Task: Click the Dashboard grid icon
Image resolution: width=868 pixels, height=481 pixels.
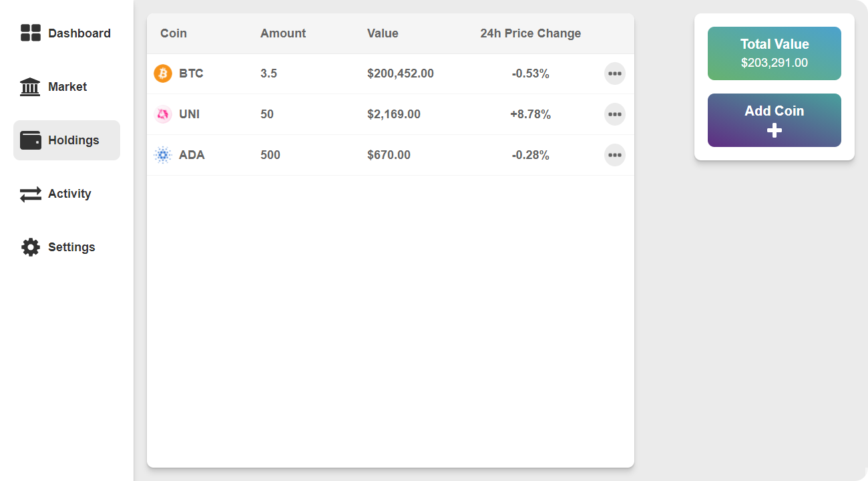Action: [x=31, y=33]
